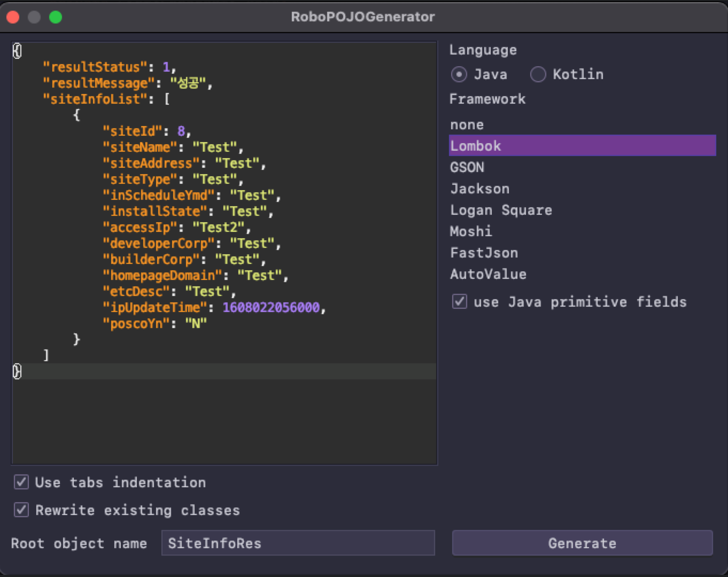Toggle use Java primitive fields checkbox
Viewport: 728px width, 577px height.
click(460, 301)
